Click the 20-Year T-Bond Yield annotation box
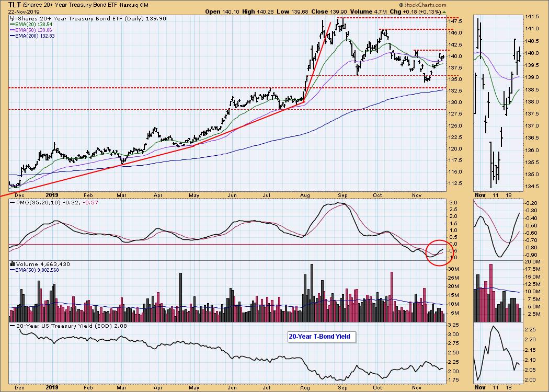The width and height of the screenshot is (549, 392). pyautogui.click(x=322, y=337)
